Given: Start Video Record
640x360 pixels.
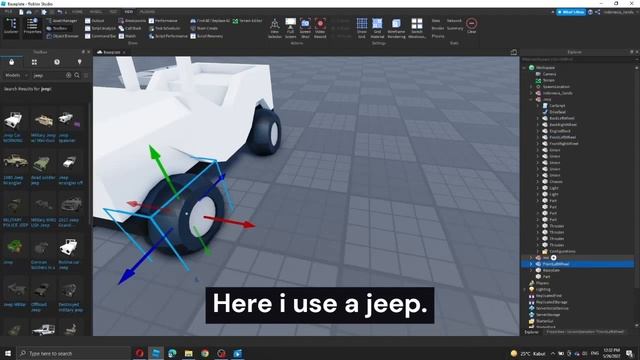Looking at the screenshot, I should pos(320,28).
